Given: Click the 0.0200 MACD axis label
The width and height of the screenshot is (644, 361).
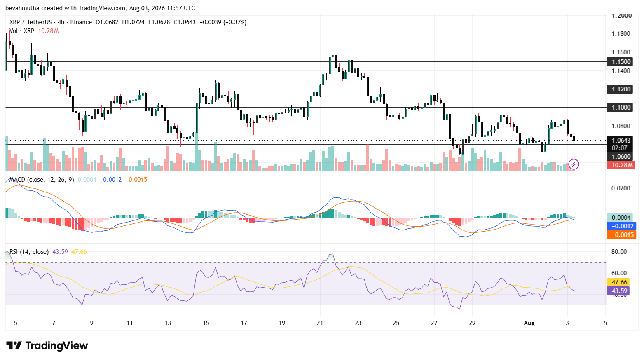Looking at the screenshot, I should click(621, 188).
